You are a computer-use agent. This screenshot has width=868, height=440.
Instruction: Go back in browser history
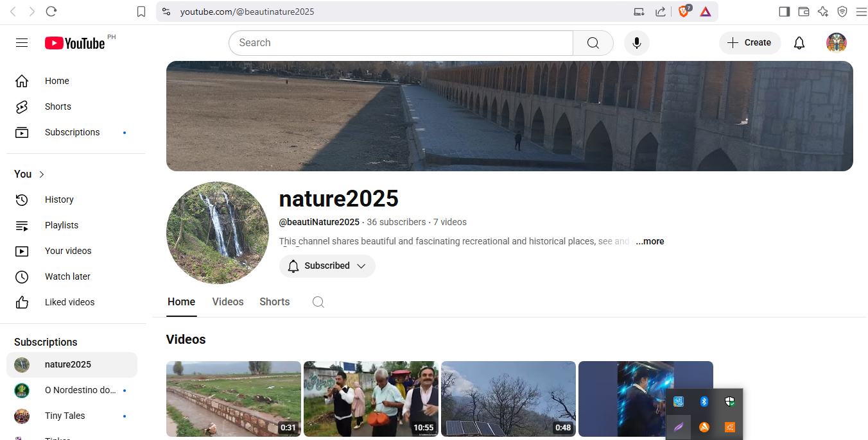click(13, 12)
